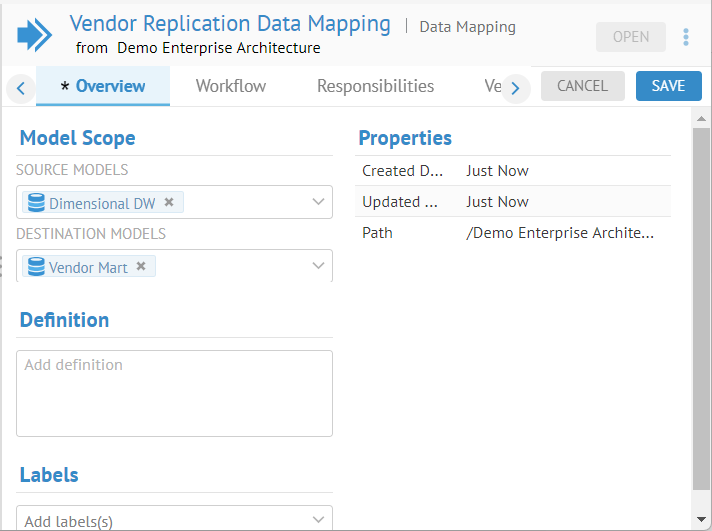
Task: Click the Data Mapping arrow icon in header
Action: (35, 35)
